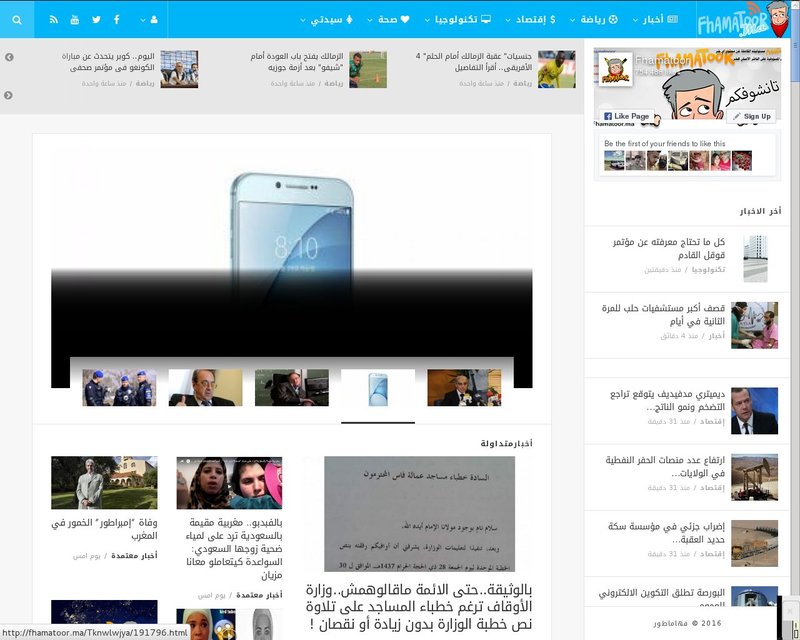Select slider thumbnail of man at desk
This screenshot has width=800, height=640.
coord(292,387)
